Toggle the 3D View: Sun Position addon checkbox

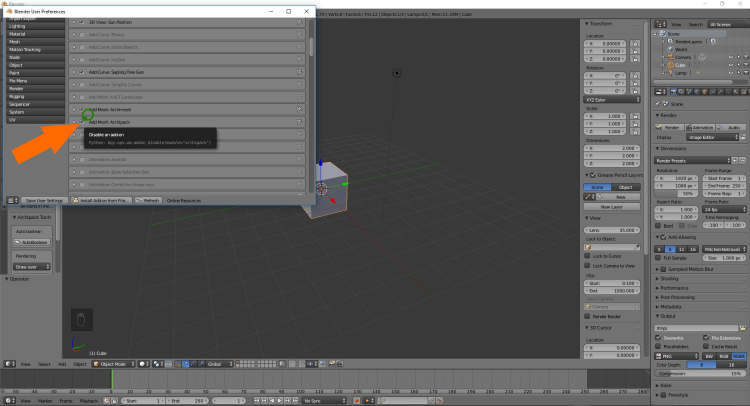click(x=81, y=21)
